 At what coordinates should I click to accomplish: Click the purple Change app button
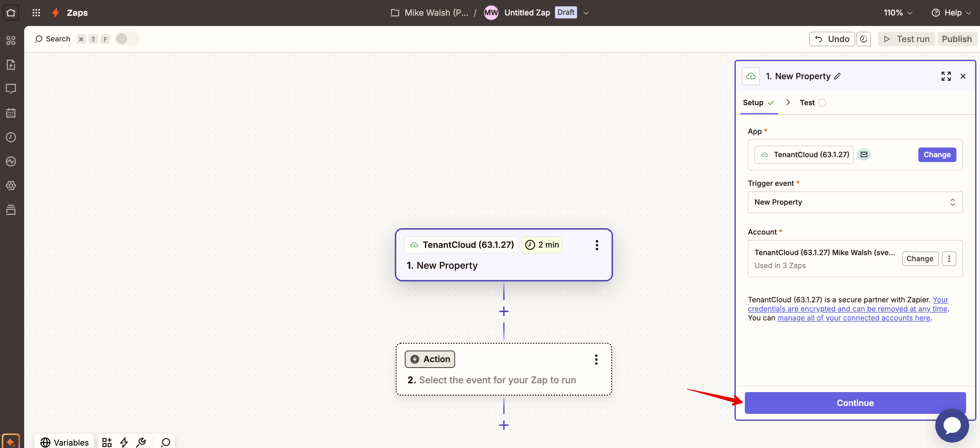(x=937, y=154)
